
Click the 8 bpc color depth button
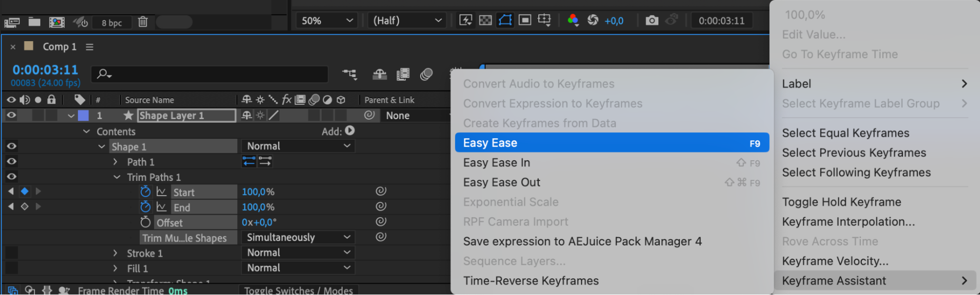(112, 23)
